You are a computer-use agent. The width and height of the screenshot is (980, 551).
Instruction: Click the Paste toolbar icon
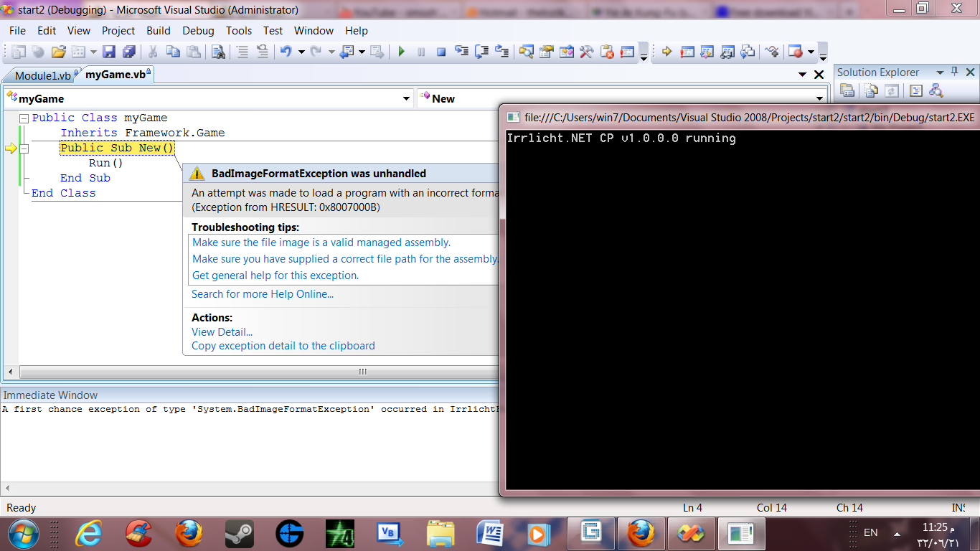coord(194,52)
